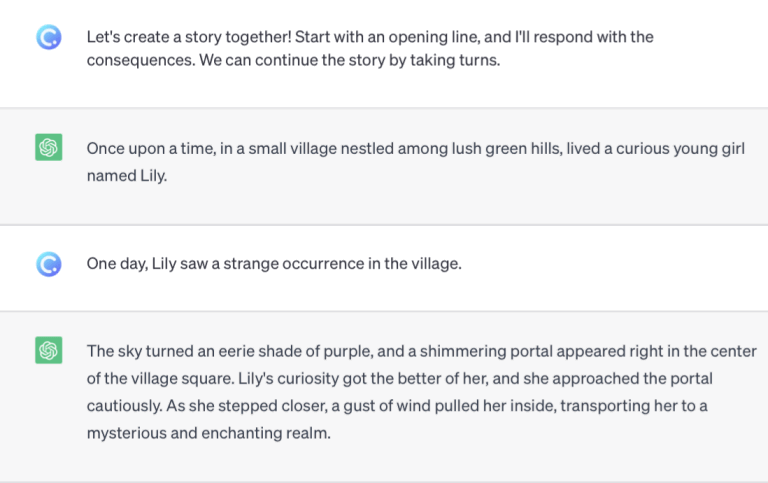This screenshot has width=768, height=483.
Task: Click the "One day, Lily saw a strange occurrence" message
Action: pos(273,265)
